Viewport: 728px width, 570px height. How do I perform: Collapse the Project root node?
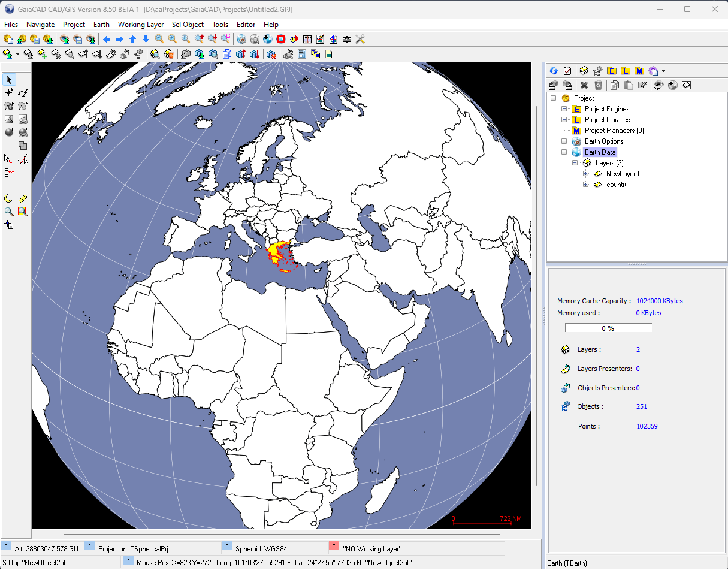[553, 98]
